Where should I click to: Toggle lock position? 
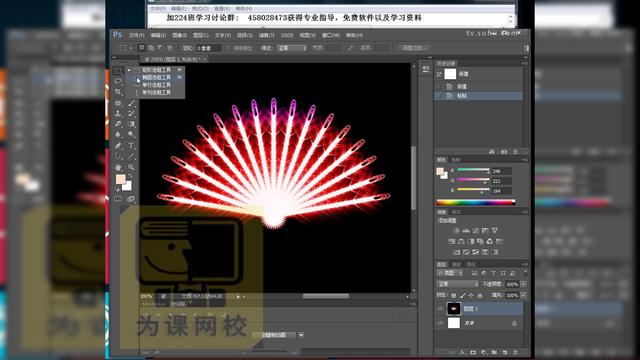pyautogui.click(x=471, y=295)
